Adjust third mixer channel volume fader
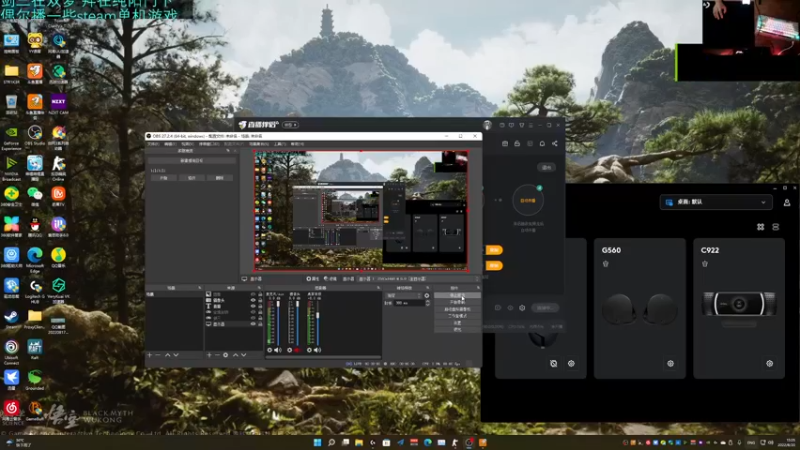Image resolution: width=800 pixels, height=450 pixels. pyautogui.click(x=317, y=323)
